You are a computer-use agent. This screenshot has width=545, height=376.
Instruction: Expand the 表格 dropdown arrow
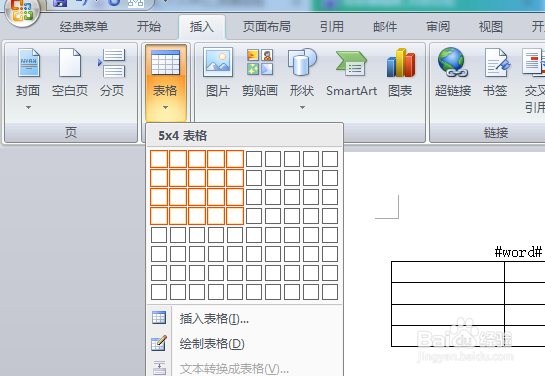(165, 107)
